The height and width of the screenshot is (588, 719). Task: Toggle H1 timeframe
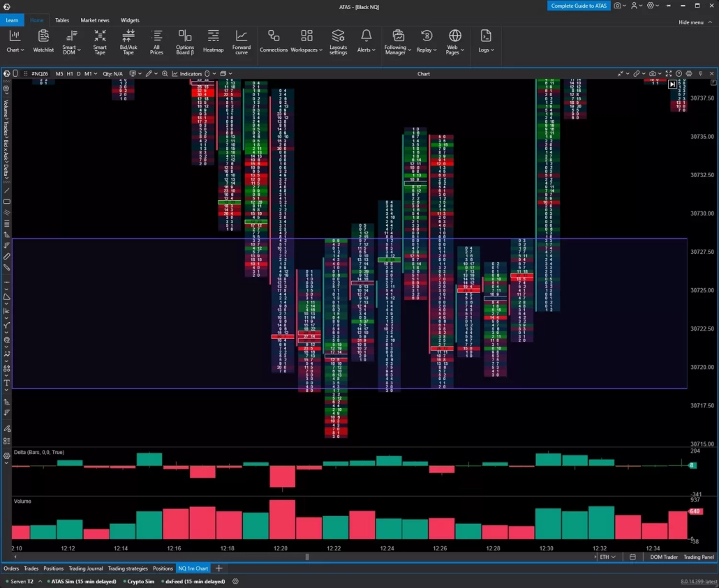tap(70, 73)
